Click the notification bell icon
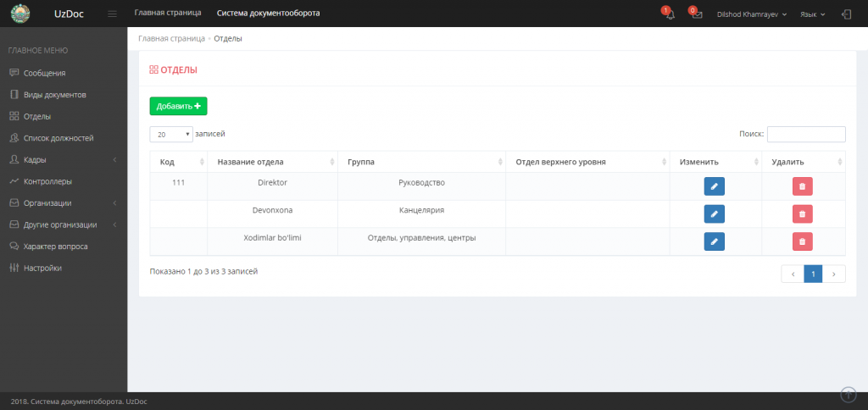 pyautogui.click(x=670, y=14)
